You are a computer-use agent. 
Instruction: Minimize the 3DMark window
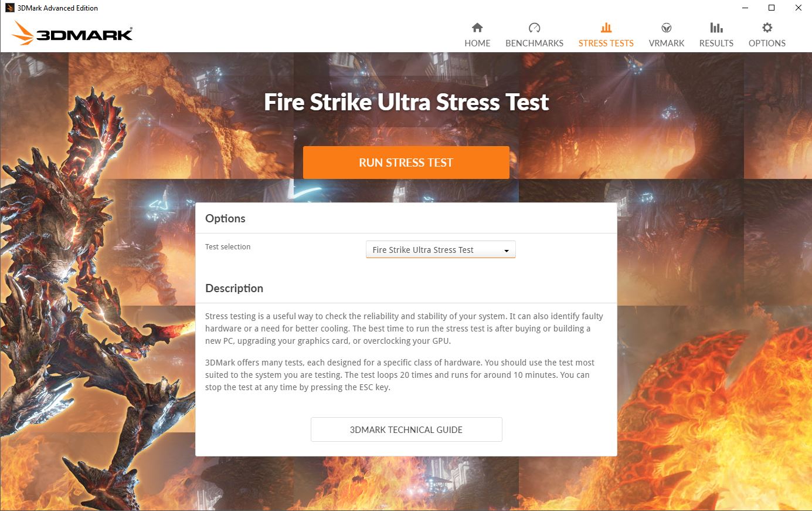pyautogui.click(x=745, y=8)
